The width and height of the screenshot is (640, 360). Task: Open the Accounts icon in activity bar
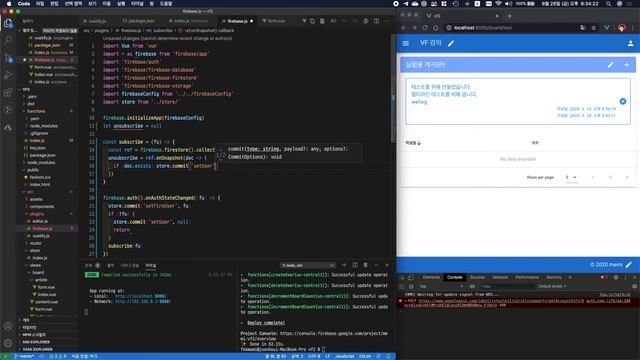click(x=8, y=326)
